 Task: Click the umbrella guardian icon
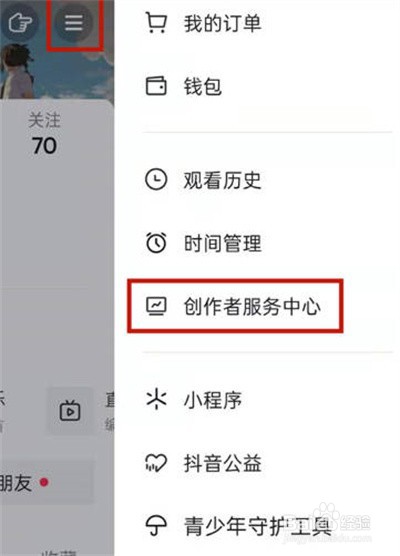pyautogui.click(x=156, y=526)
